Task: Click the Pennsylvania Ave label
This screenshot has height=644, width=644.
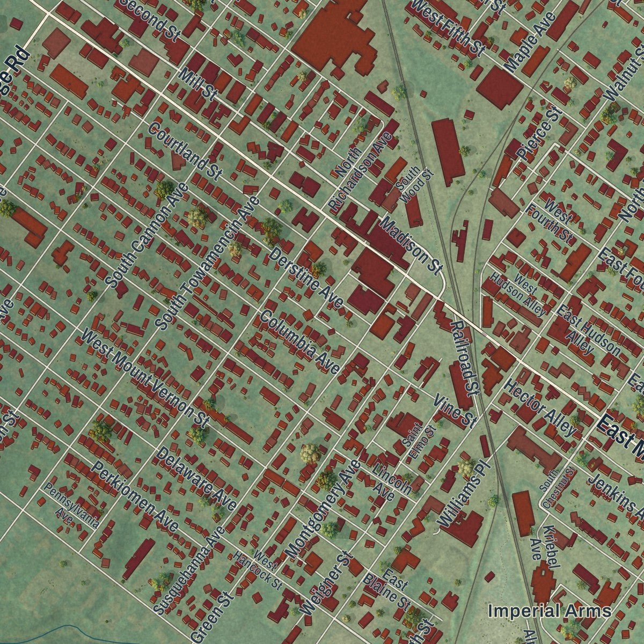Action: [x=72, y=505]
